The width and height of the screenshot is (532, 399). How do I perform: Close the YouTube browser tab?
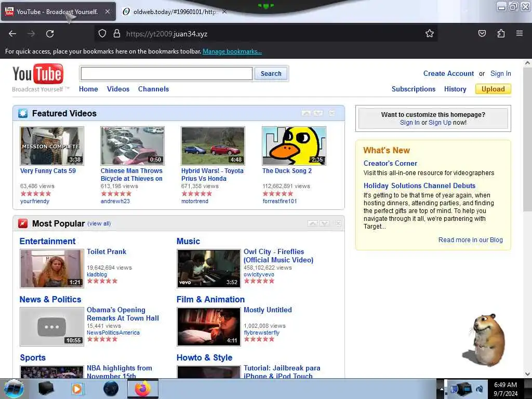pos(107,11)
